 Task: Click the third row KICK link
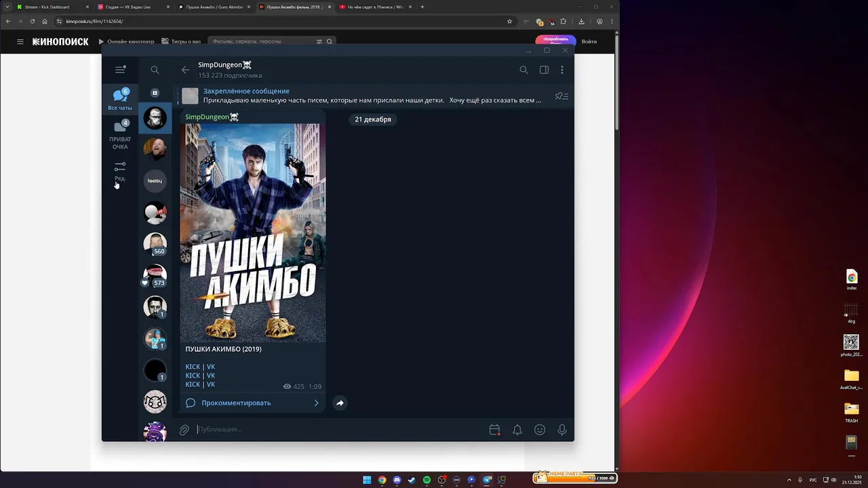tap(193, 384)
